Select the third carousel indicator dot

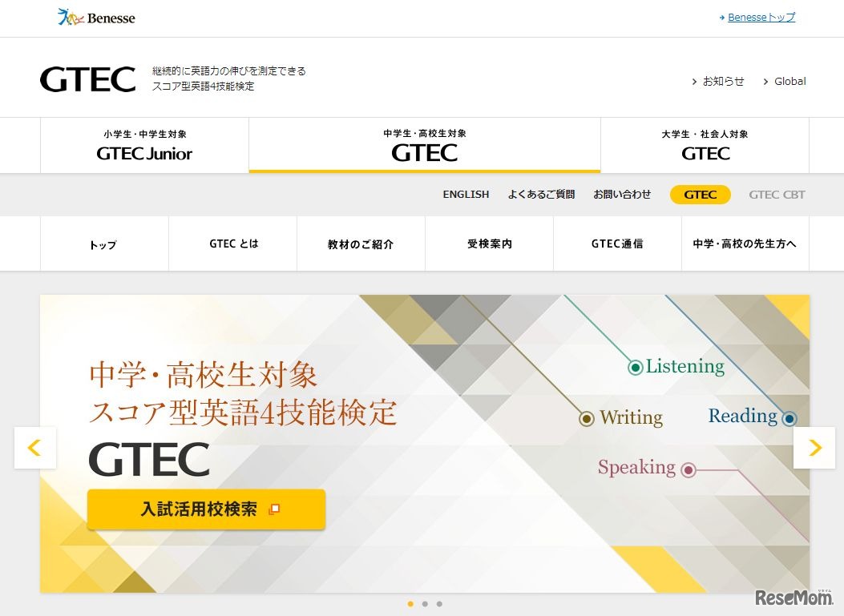tap(438, 604)
